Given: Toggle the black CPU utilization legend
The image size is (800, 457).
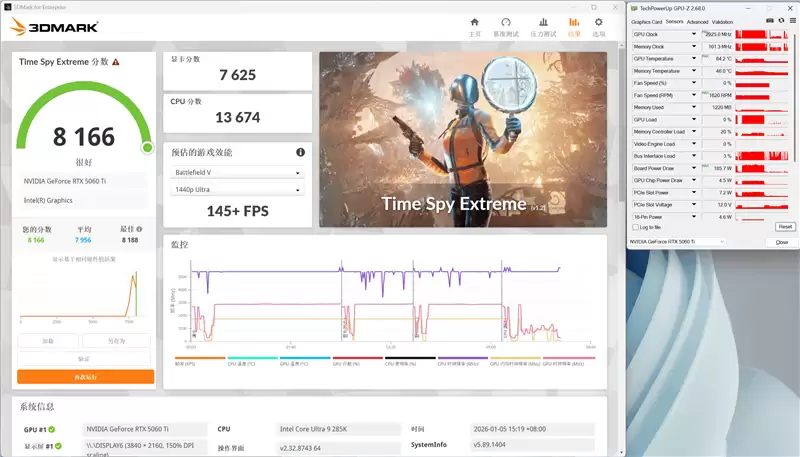Looking at the screenshot, I should click(410, 361).
